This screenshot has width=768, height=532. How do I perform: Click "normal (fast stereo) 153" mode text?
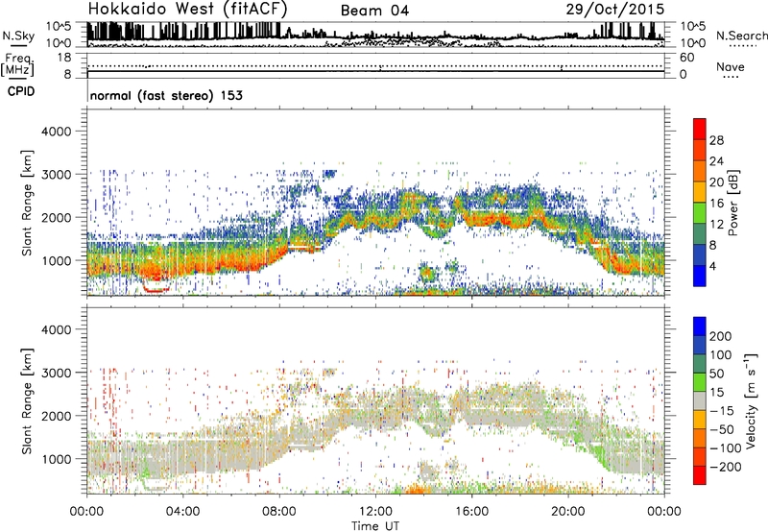[166, 95]
